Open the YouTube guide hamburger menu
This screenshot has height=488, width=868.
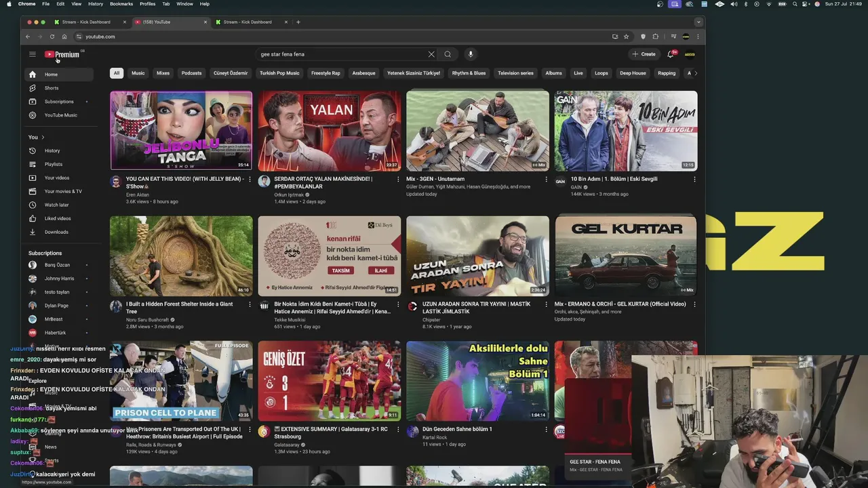tap(32, 54)
